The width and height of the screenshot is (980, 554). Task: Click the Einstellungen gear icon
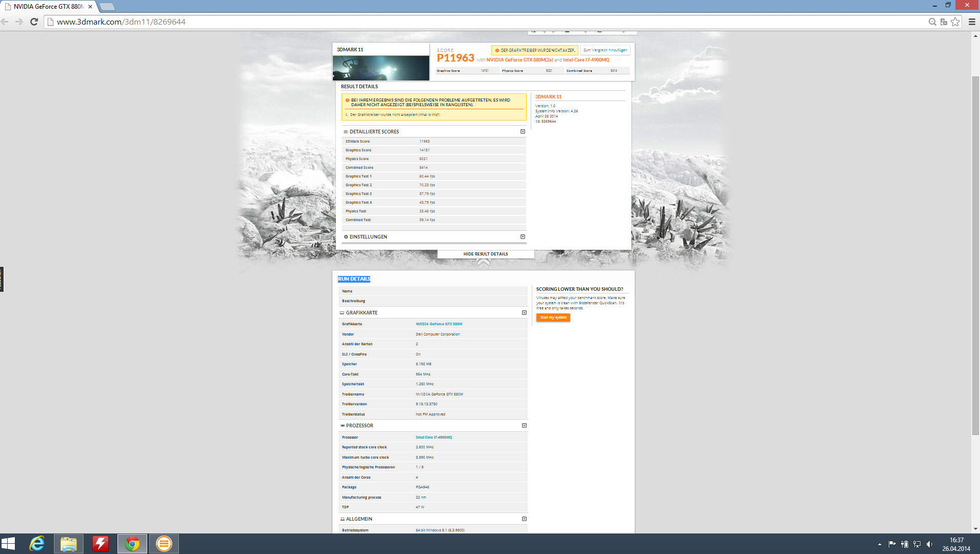tap(346, 237)
